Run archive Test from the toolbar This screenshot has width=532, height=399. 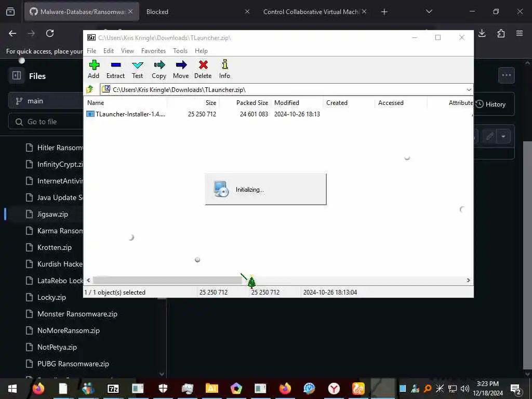point(137,70)
